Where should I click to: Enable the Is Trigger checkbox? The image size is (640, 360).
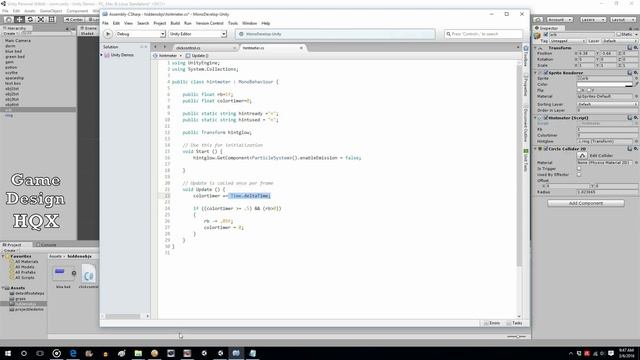click(579, 168)
